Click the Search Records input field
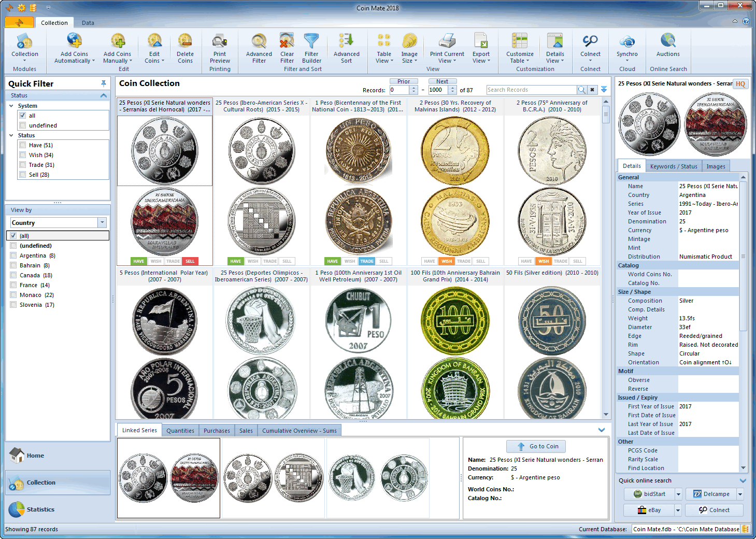Image resolution: width=756 pixels, height=539 pixels. (531, 90)
